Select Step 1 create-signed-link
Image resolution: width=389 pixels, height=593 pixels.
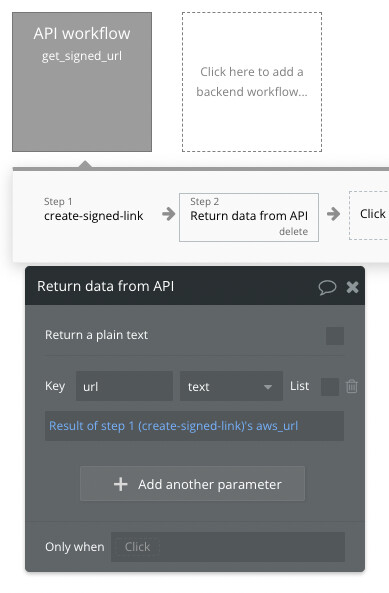click(93, 209)
